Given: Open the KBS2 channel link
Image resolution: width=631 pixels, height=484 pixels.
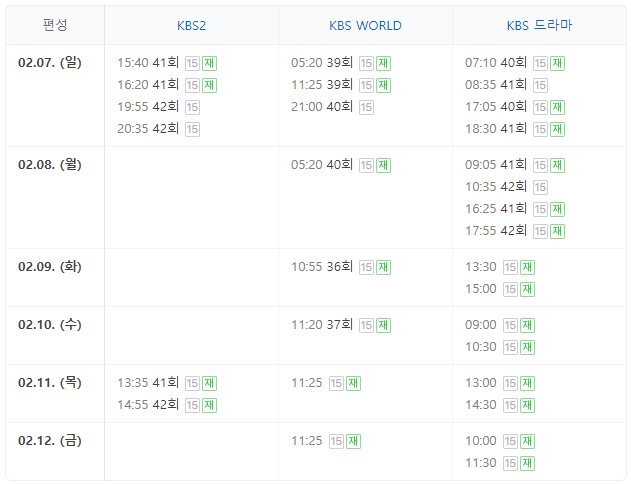Looking at the screenshot, I should point(191,26).
